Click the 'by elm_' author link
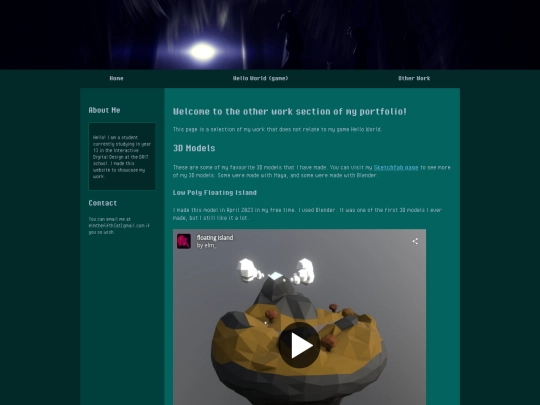The height and width of the screenshot is (405, 540). pyautogui.click(x=206, y=246)
